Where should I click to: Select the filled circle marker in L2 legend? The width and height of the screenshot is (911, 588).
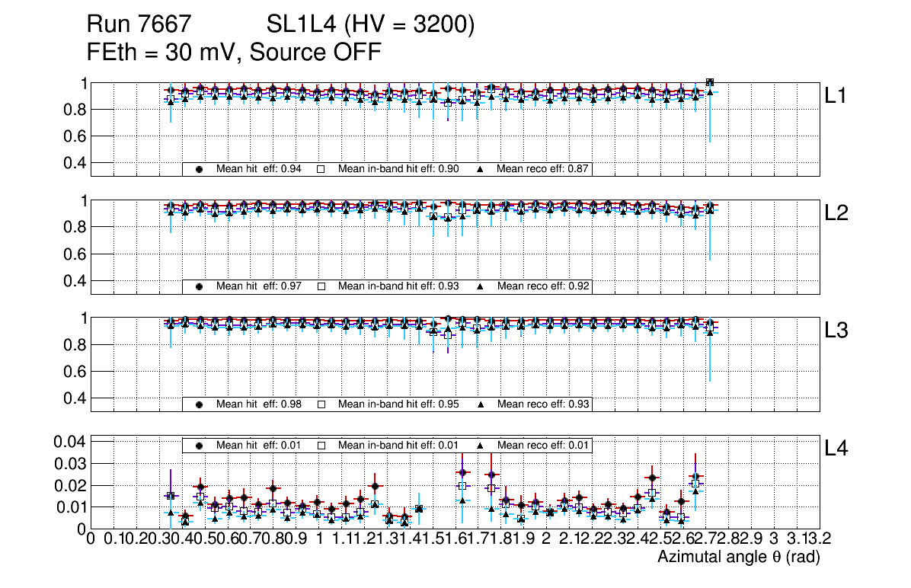coord(200,286)
